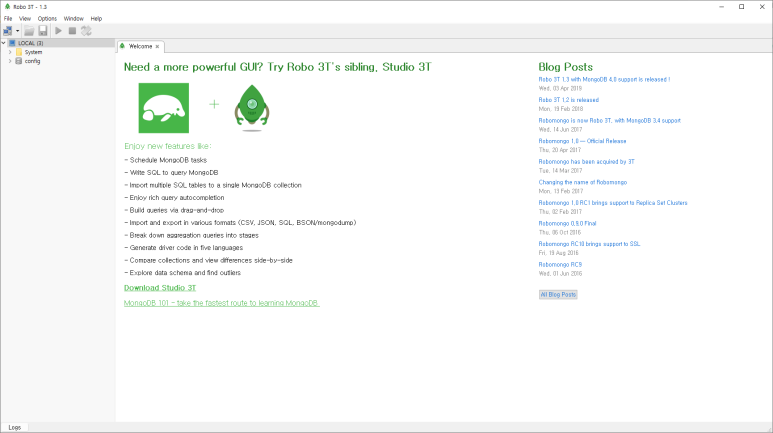
Task: Open the Window menu
Action: 73,19
